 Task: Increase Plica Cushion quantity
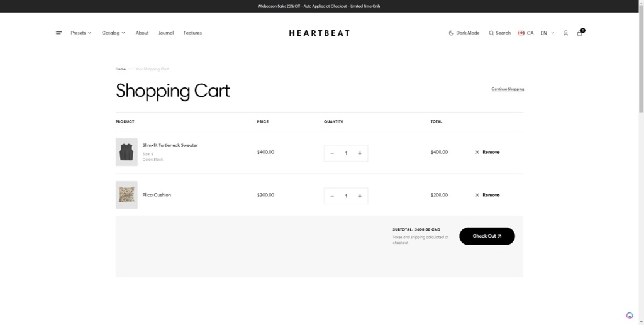coord(360,196)
